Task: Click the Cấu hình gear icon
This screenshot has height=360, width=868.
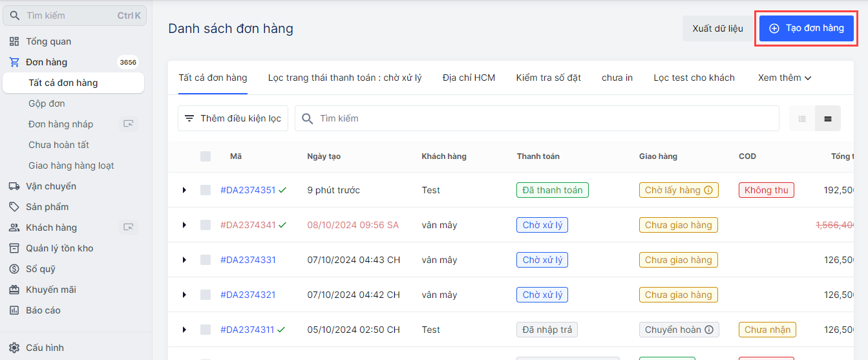Action: coord(14,348)
